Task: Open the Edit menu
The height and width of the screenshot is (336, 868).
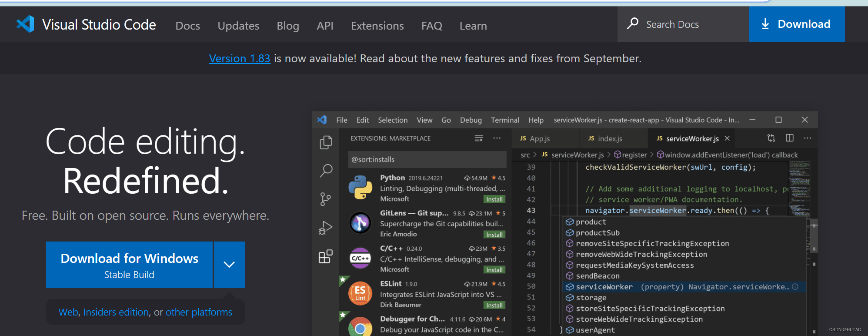Action: point(363,120)
